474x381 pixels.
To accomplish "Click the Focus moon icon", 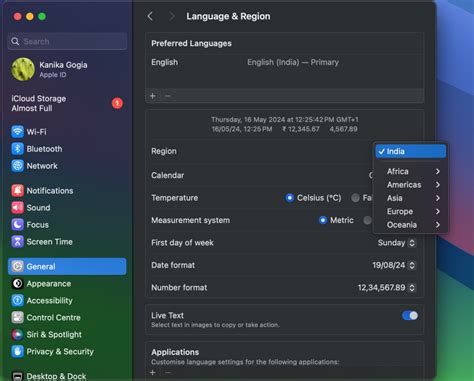I will 17,225.
